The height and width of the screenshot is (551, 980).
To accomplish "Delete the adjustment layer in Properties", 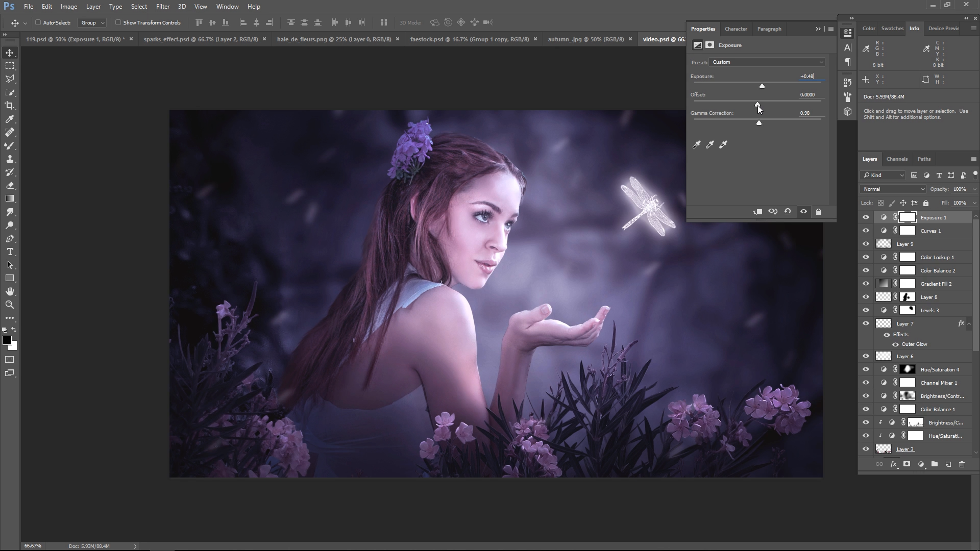I will pos(819,212).
